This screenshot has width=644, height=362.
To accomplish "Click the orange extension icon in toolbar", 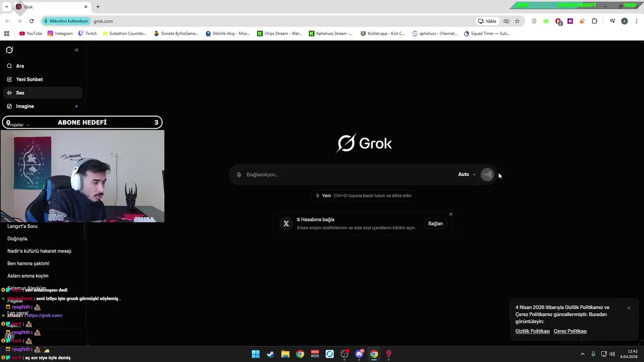I will click(582, 21).
